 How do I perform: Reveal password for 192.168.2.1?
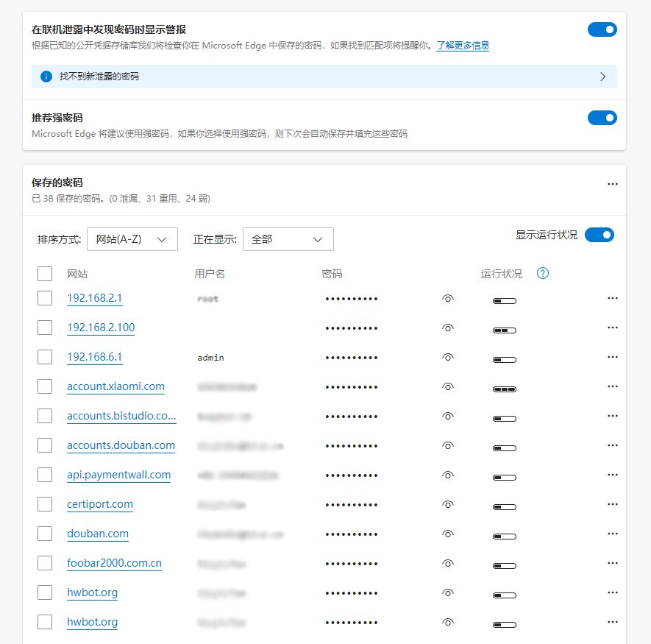click(447, 298)
